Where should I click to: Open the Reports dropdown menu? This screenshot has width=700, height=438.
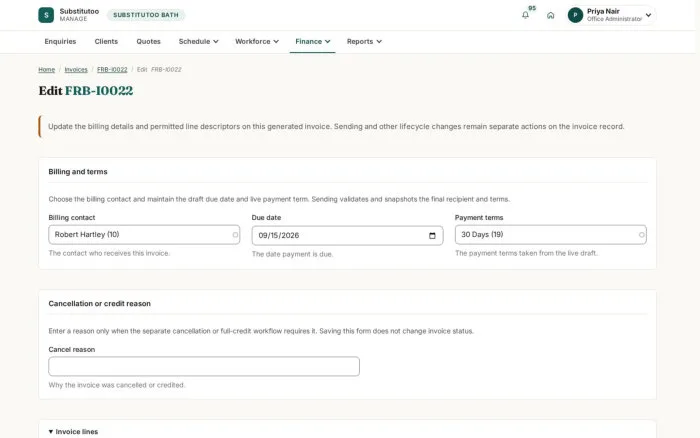pos(364,41)
